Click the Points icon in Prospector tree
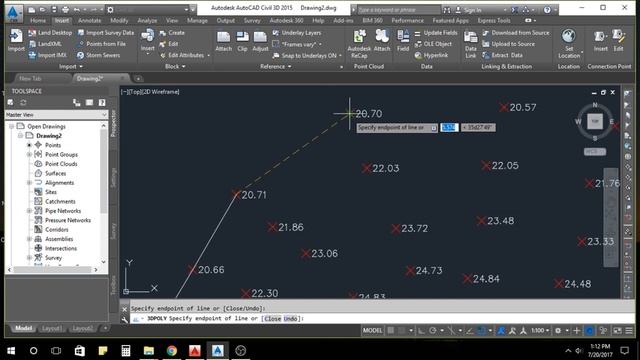Viewport: 640px width, 360px height. point(38,145)
